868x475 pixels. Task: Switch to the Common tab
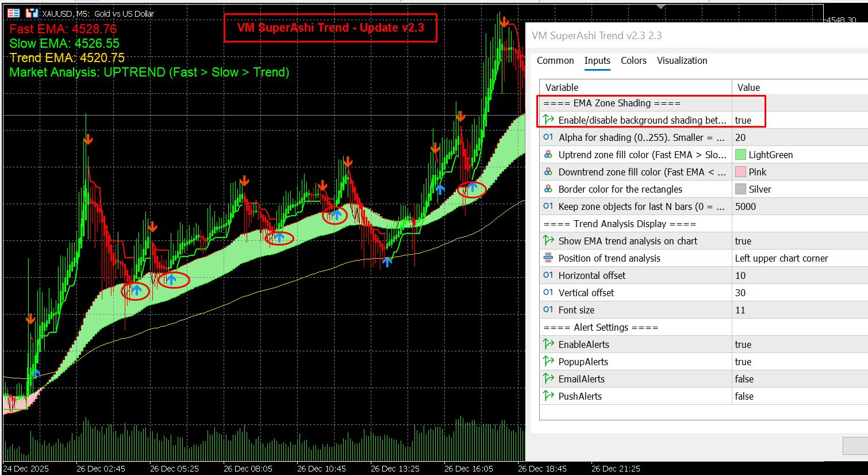(555, 60)
